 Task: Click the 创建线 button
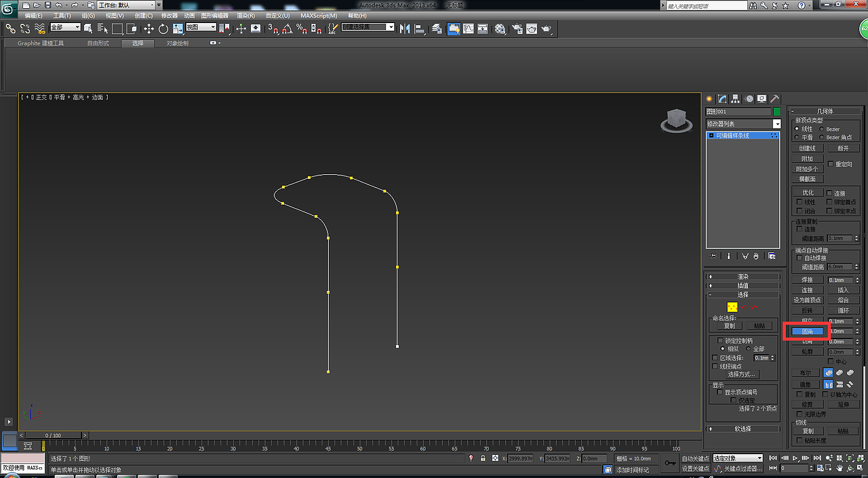(807, 148)
